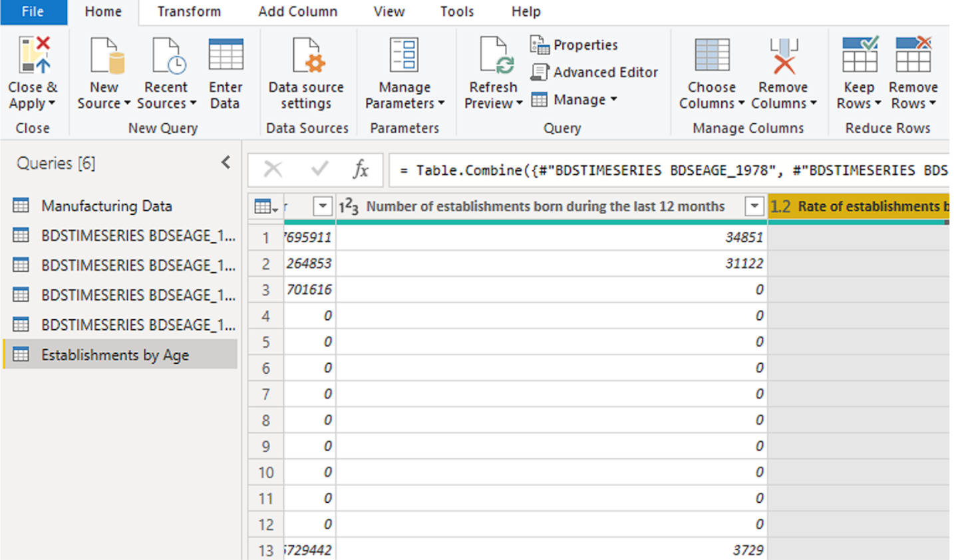Click the New Source icon
The image size is (954, 560).
pyautogui.click(x=106, y=55)
